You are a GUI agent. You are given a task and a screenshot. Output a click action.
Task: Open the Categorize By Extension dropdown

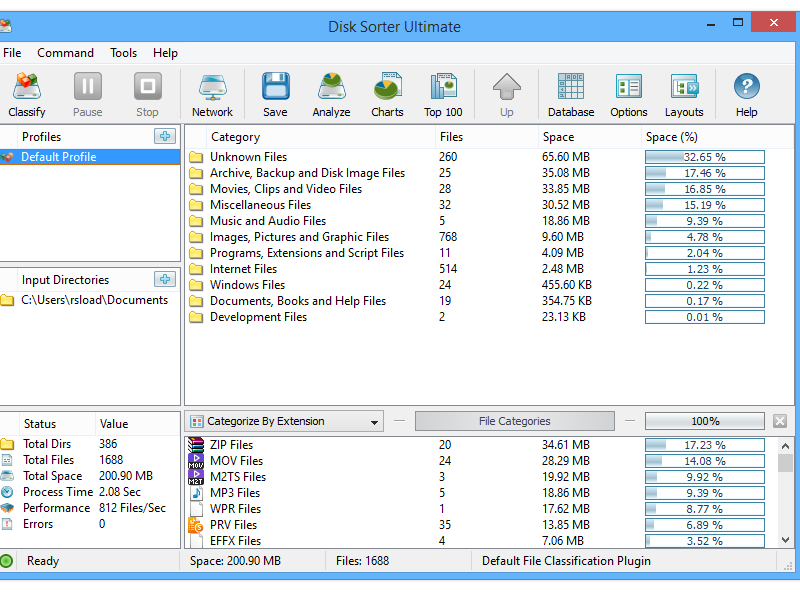284,421
